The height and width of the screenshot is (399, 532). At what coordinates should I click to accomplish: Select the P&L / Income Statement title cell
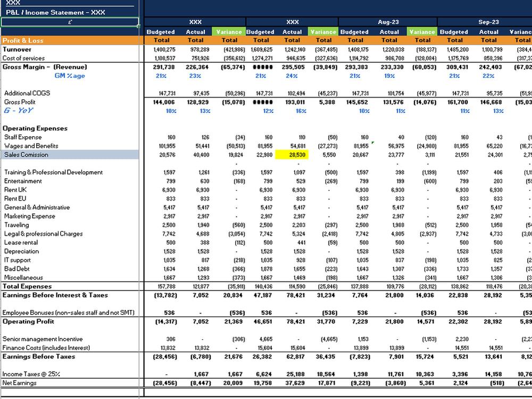tap(56, 12)
